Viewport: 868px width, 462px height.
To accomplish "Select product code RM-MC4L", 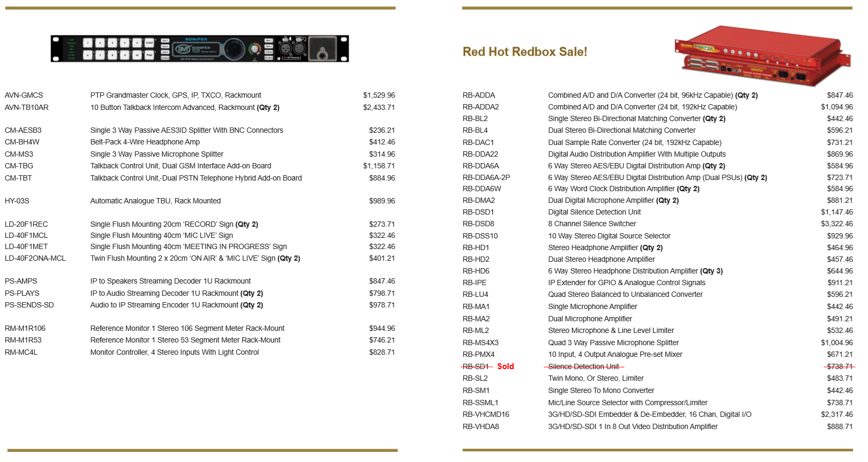I will coord(21,352).
